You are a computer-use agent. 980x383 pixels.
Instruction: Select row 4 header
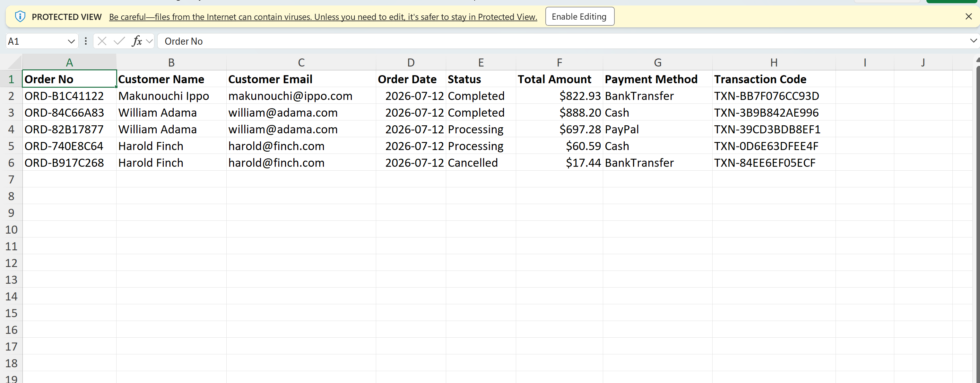[x=11, y=129]
